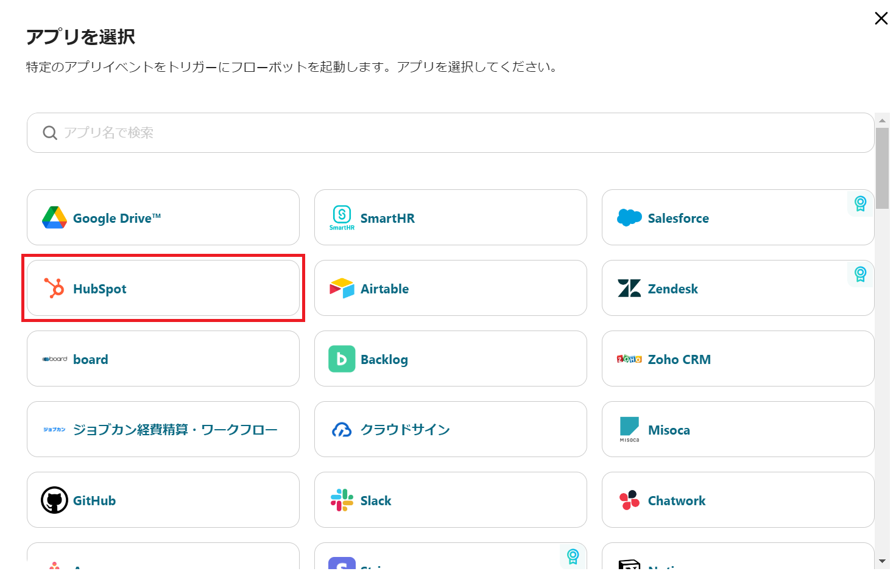The height and width of the screenshot is (588, 896).
Task: Click the Zendesk logo icon
Action: point(629,288)
